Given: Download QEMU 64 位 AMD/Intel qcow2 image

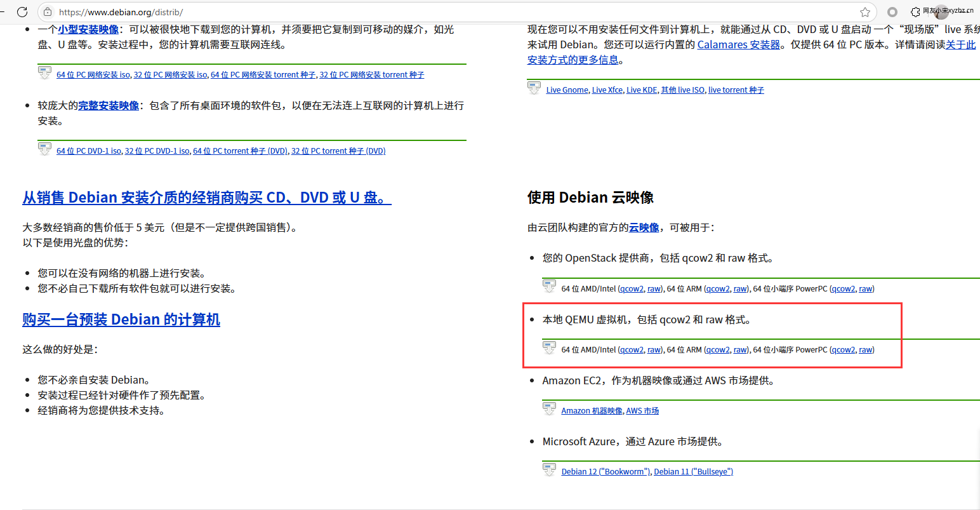Looking at the screenshot, I should [x=632, y=350].
